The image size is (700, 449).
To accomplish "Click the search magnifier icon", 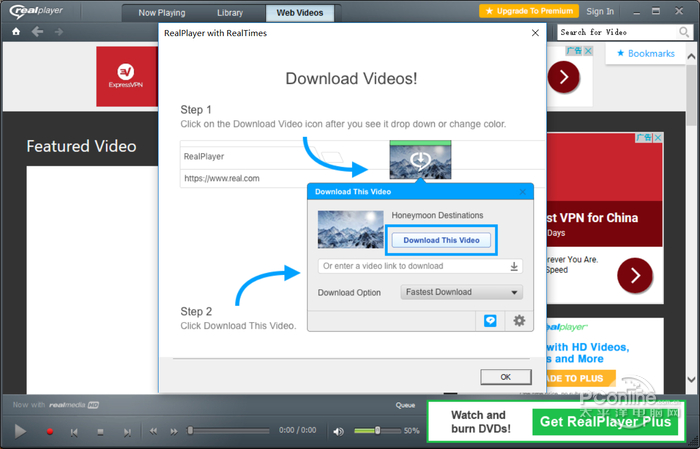I will [x=683, y=32].
